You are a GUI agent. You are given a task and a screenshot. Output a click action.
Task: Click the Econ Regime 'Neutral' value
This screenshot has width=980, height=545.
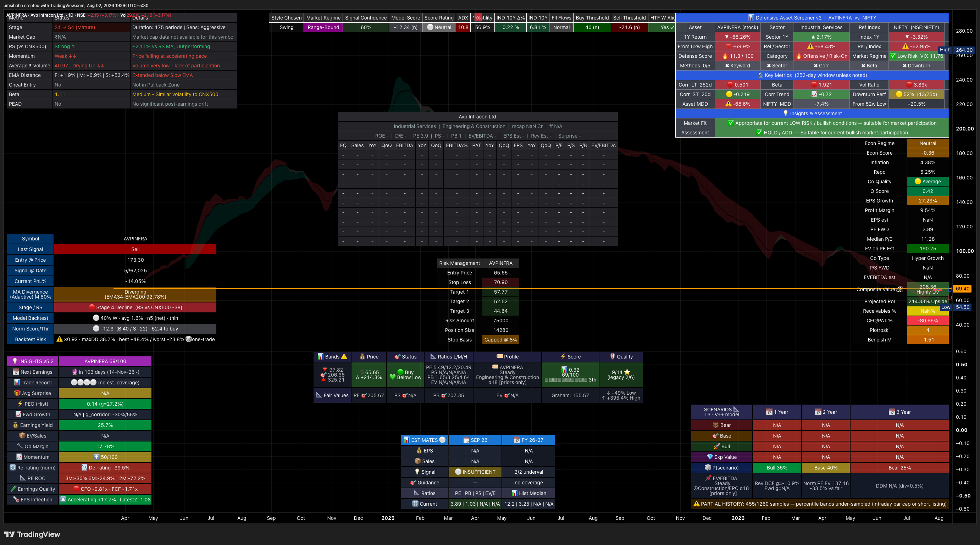[928, 143]
